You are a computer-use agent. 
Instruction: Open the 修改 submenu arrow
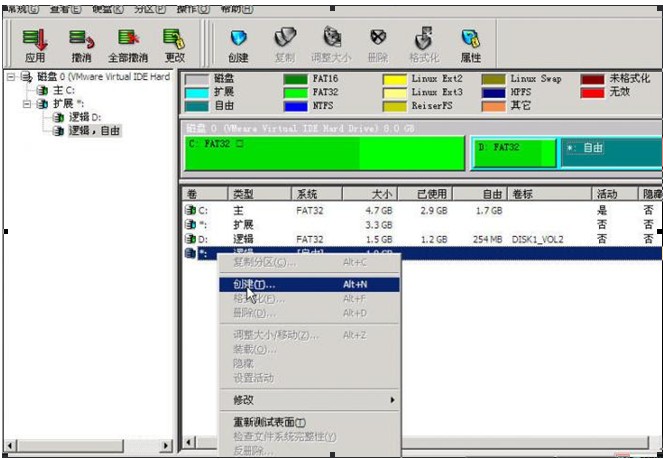pyautogui.click(x=391, y=400)
